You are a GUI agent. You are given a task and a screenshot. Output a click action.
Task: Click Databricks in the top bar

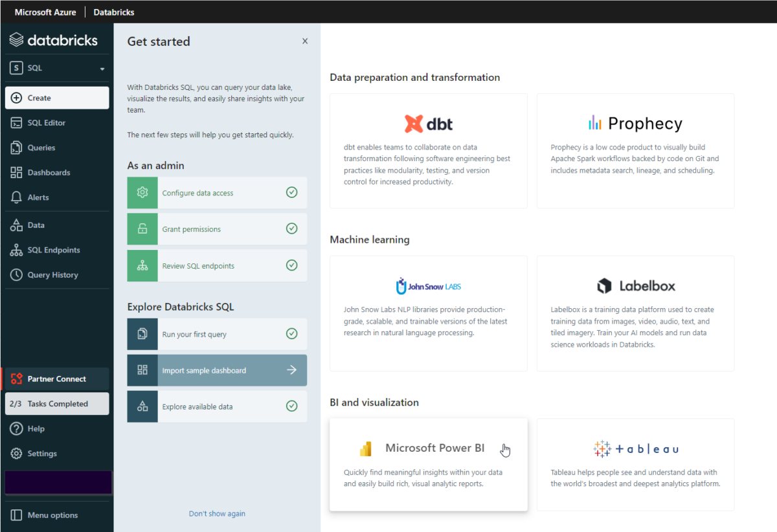113,12
